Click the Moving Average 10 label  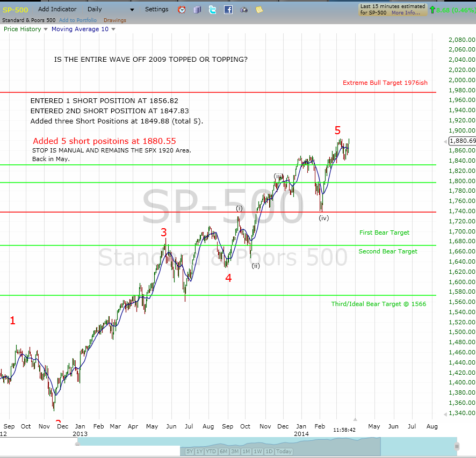[80, 29]
